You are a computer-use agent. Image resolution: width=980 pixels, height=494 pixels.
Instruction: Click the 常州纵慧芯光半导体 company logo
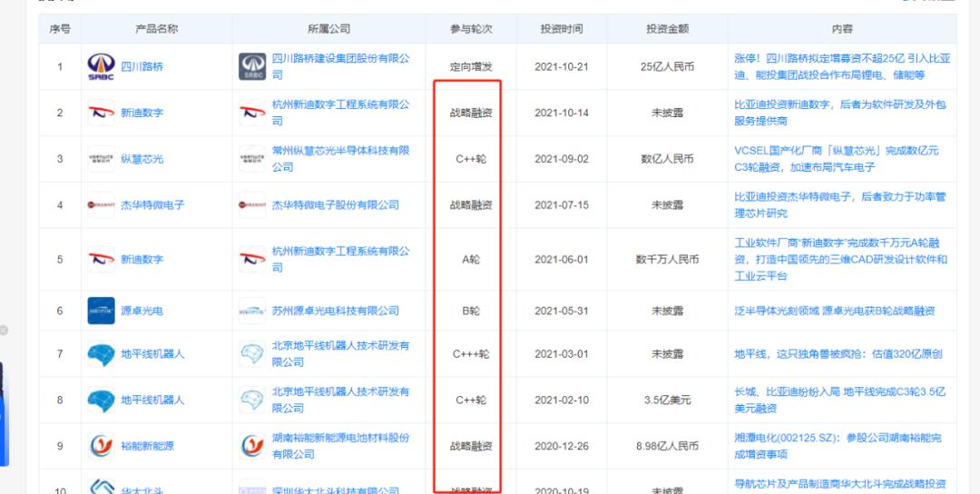(x=252, y=159)
